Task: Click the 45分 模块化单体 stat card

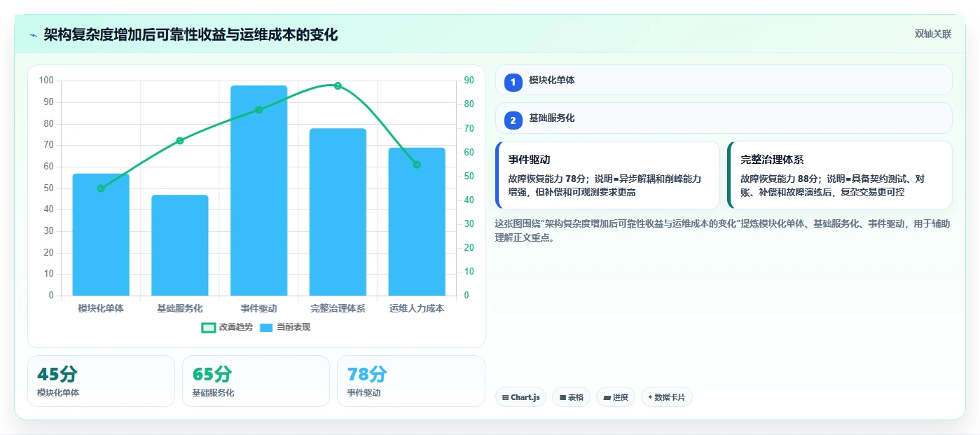Action: 101,381
